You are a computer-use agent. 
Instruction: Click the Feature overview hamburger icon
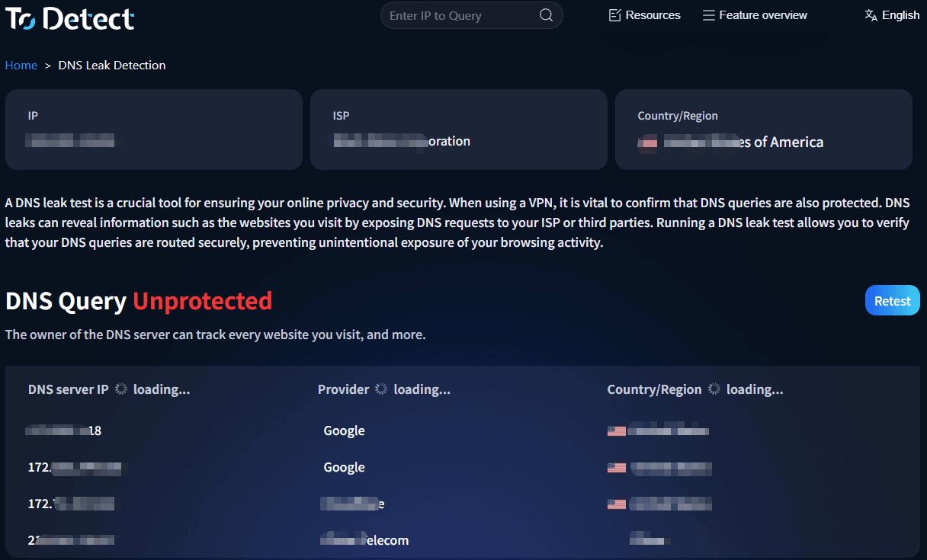(x=709, y=15)
